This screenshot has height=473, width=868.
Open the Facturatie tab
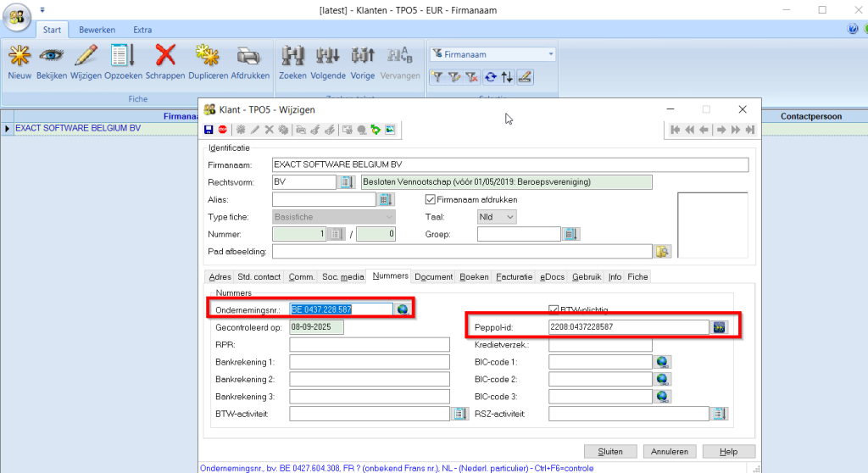(x=515, y=276)
